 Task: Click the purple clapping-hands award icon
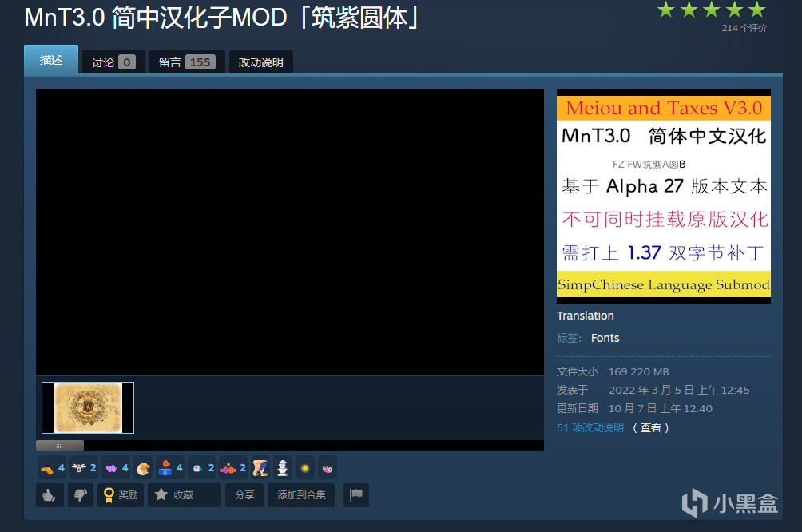click(116, 468)
